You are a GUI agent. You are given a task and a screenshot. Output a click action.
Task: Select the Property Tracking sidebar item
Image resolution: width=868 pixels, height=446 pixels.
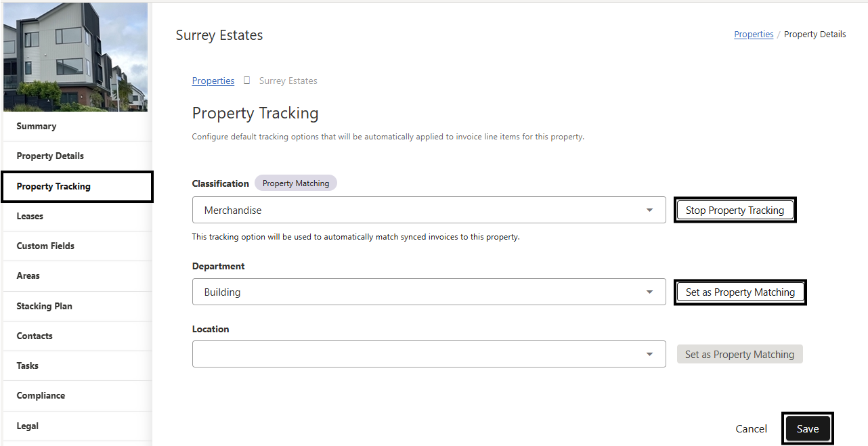click(x=53, y=186)
